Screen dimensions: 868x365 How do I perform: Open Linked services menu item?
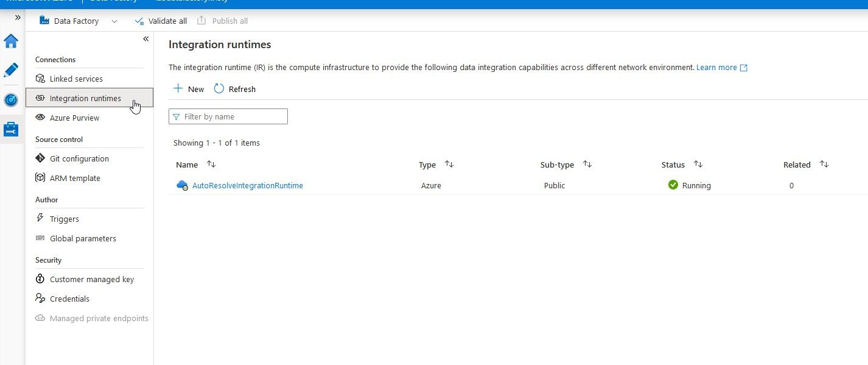[x=76, y=79]
